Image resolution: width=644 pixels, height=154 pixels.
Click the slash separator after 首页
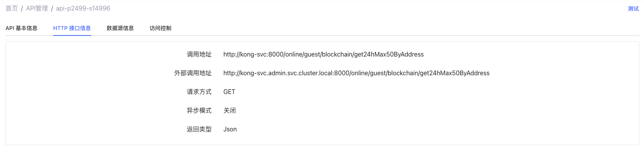point(22,8)
